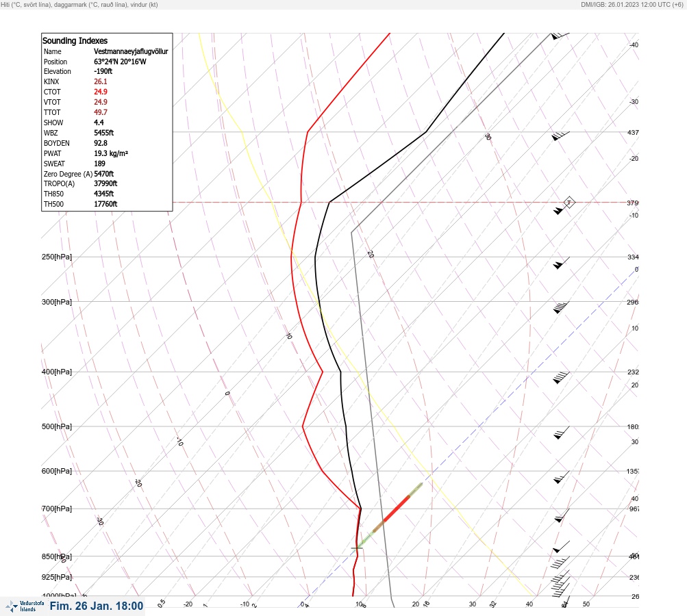
Task: Select station name 'Vestmannaeyjaflugvöllur'
Action: coord(131,51)
